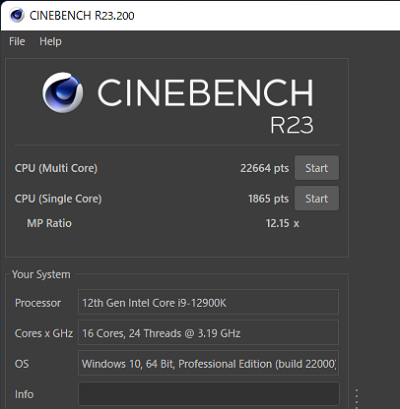The height and width of the screenshot is (409, 400).
Task: Click the 12.15 x MP Ratio value
Action: (x=282, y=223)
